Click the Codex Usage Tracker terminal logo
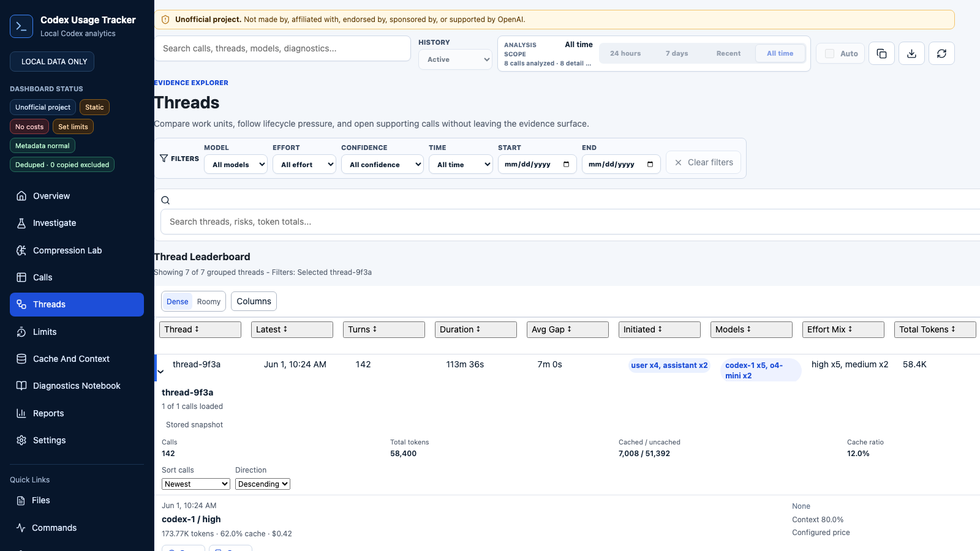The image size is (980, 551). click(x=21, y=26)
